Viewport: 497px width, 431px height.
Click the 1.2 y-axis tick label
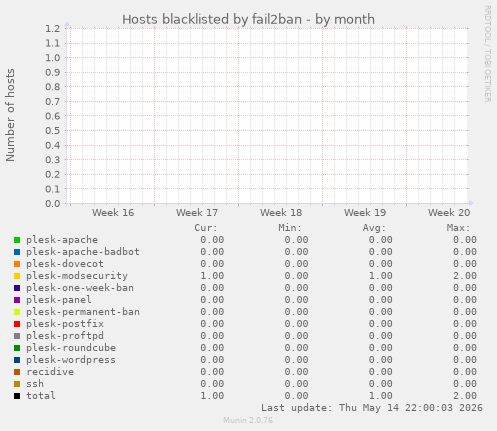click(x=53, y=29)
